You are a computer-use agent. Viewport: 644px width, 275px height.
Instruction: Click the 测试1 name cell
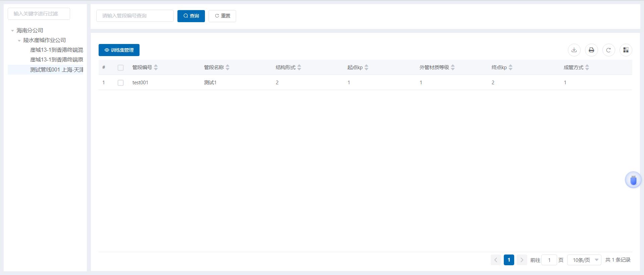click(x=210, y=83)
